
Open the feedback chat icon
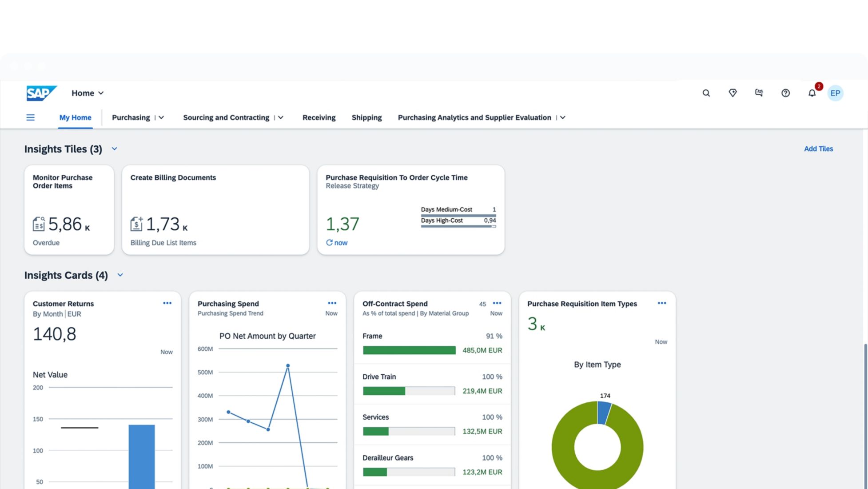[x=759, y=93]
